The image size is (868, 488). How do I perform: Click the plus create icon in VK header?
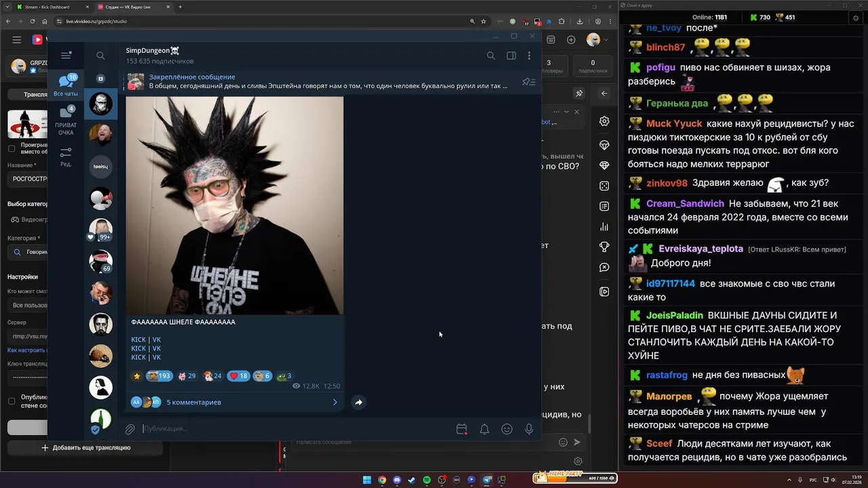point(571,40)
